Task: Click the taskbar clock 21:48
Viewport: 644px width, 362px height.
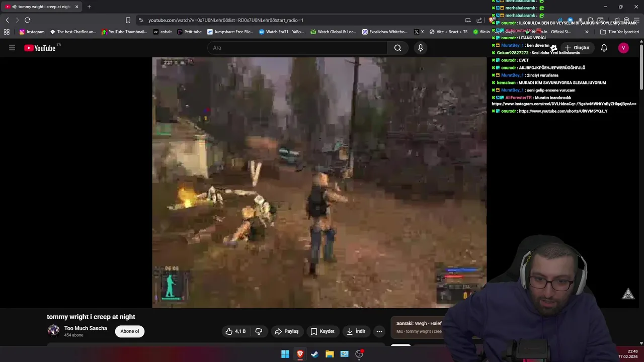Action: tap(632, 351)
